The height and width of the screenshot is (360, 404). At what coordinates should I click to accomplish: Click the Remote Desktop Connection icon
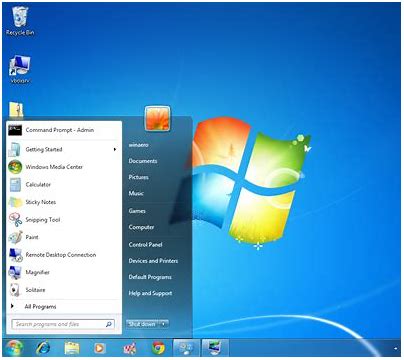click(x=15, y=255)
